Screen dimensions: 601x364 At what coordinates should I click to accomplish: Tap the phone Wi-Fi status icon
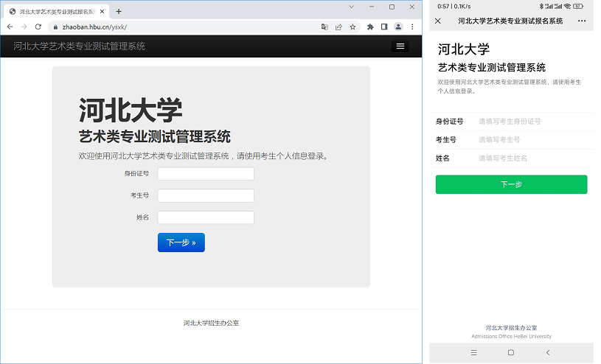tap(567, 6)
